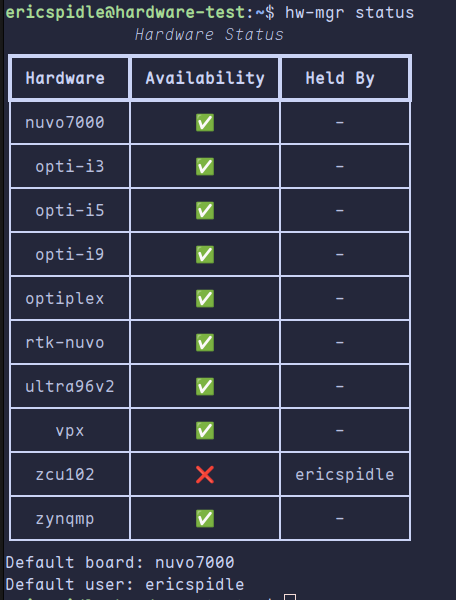The width and height of the screenshot is (456, 600).
Task: Click the Availability column header
Action: [x=205, y=78]
